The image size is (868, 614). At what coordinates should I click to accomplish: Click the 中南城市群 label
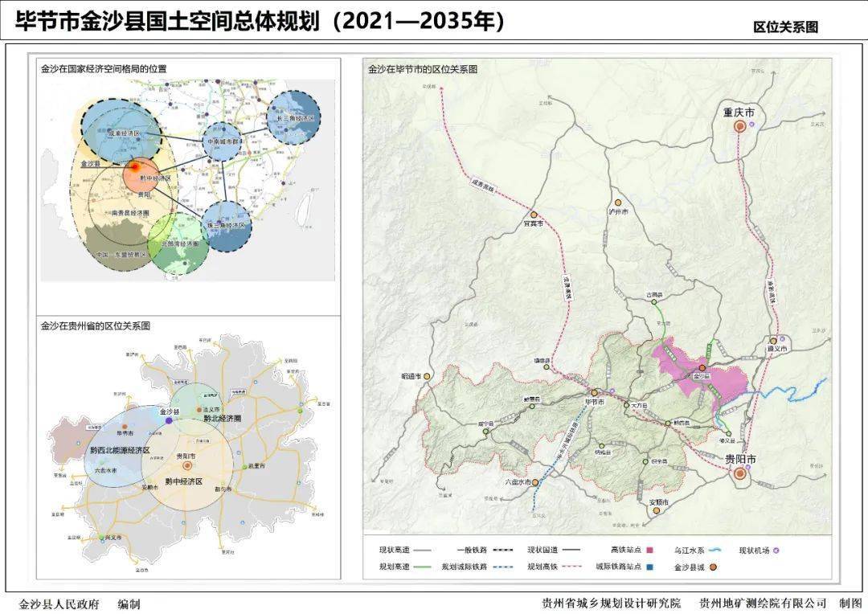tap(223, 141)
